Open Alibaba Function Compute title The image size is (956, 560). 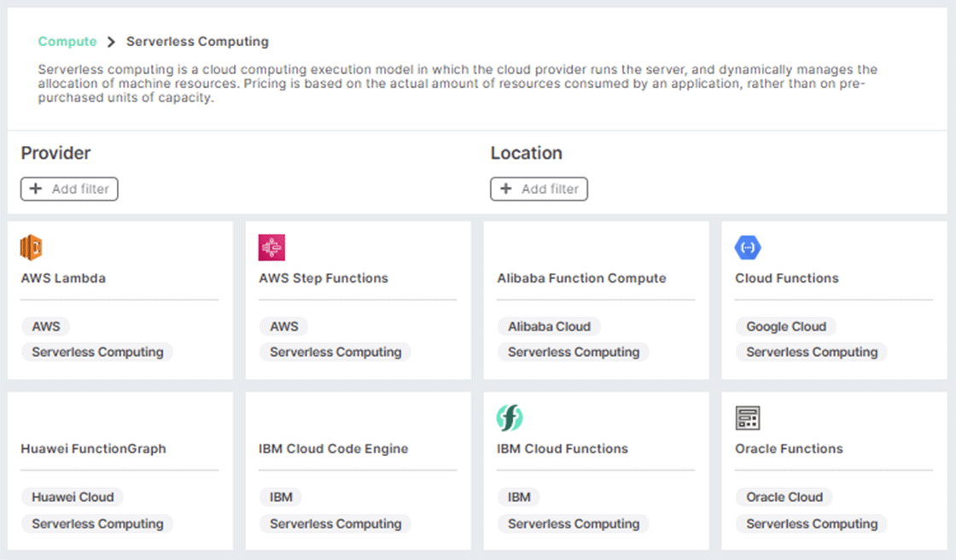581,278
